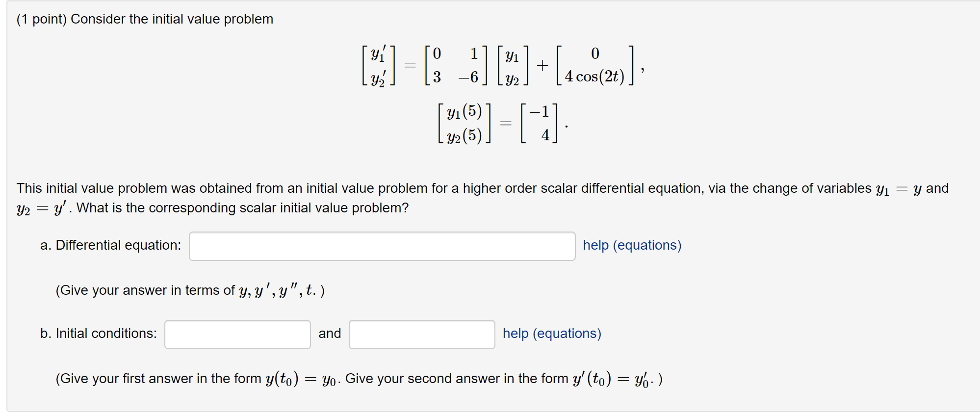Click the derivative vector y1′, y2′
Image resolution: width=980 pixels, height=413 pixels.
378,65
